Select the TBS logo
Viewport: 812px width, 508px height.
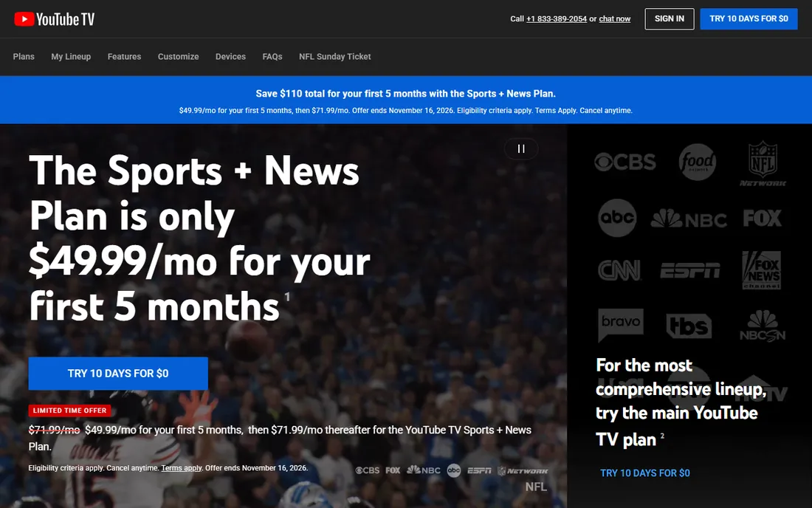coord(689,326)
